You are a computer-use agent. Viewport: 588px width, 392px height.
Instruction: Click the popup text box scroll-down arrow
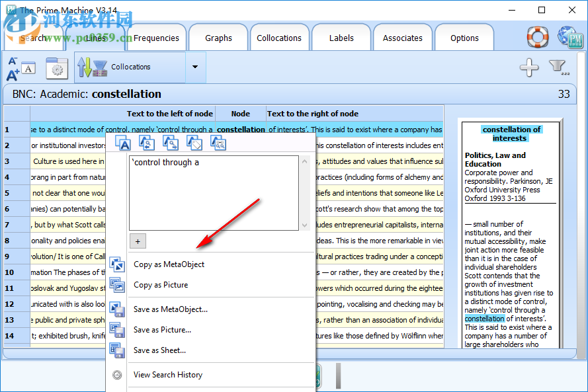[304, 225]
